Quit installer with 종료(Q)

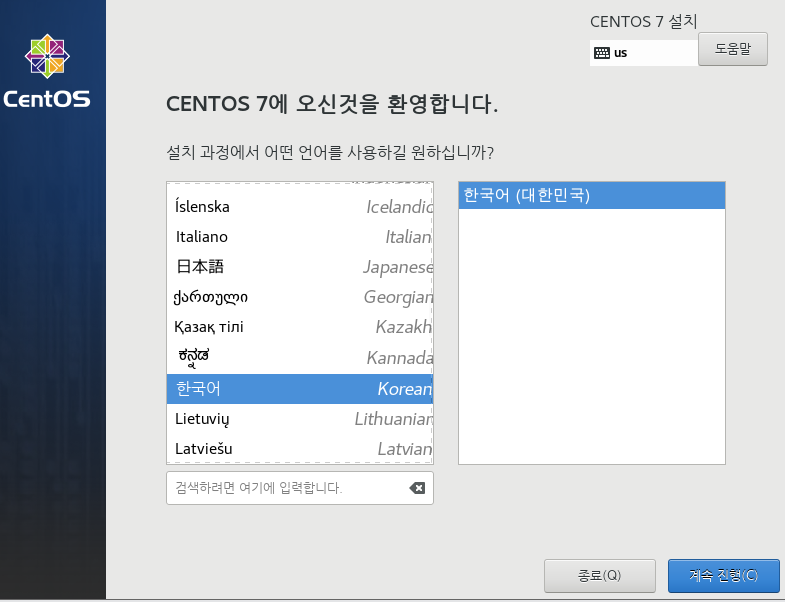click(600, 576)
